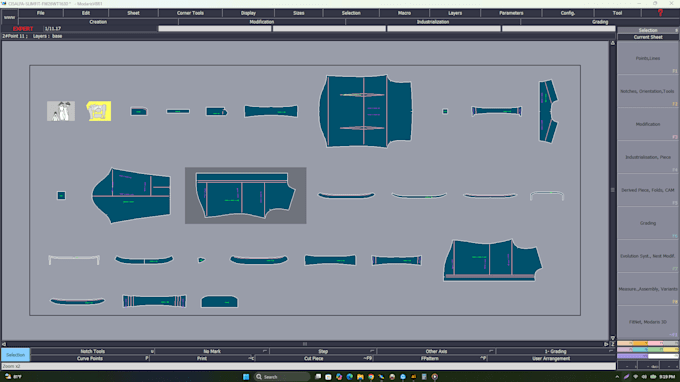Viewport: 680px width, 382px height.
Task: Open Measure, Assembly, Variants toolbox
Action: [648, 289]
